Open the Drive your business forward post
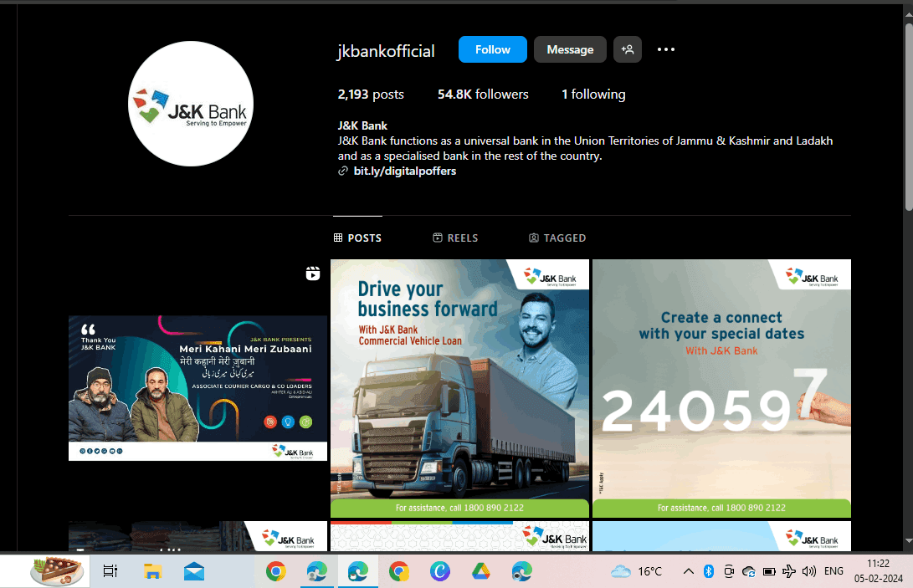 click(460, 388)
